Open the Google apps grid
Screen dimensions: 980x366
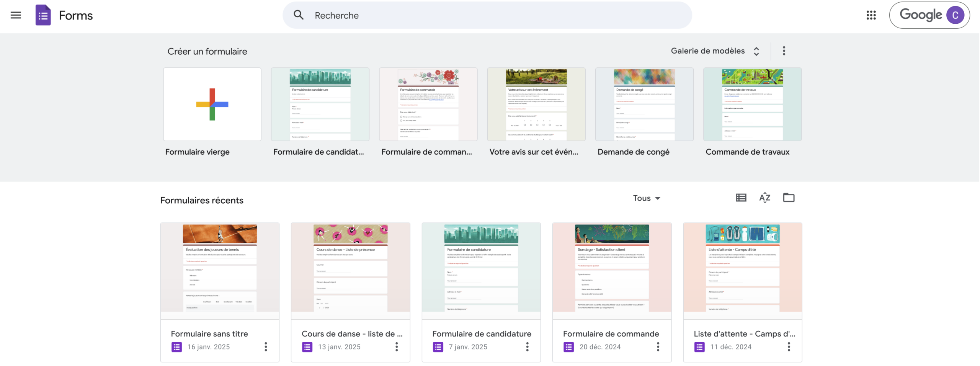coord(871,15)
